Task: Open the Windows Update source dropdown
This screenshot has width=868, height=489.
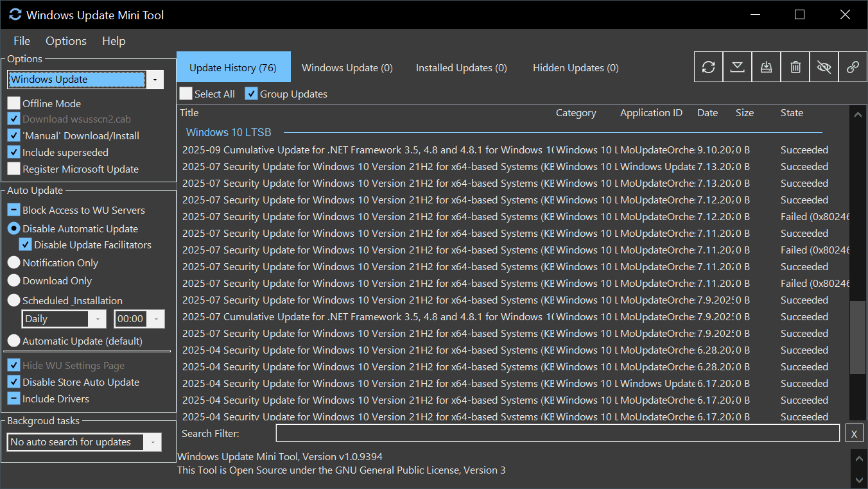Action: pos(155,80)
